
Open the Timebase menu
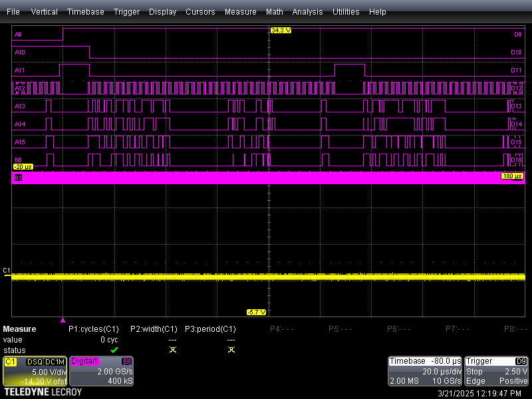(x=86, y=11)
